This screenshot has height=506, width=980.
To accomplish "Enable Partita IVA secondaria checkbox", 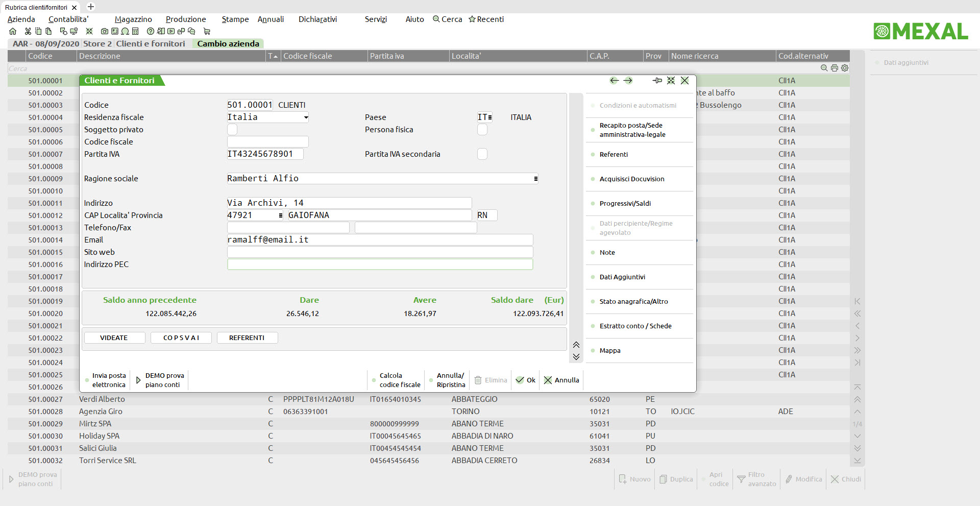I will click(x=482, y=154).
